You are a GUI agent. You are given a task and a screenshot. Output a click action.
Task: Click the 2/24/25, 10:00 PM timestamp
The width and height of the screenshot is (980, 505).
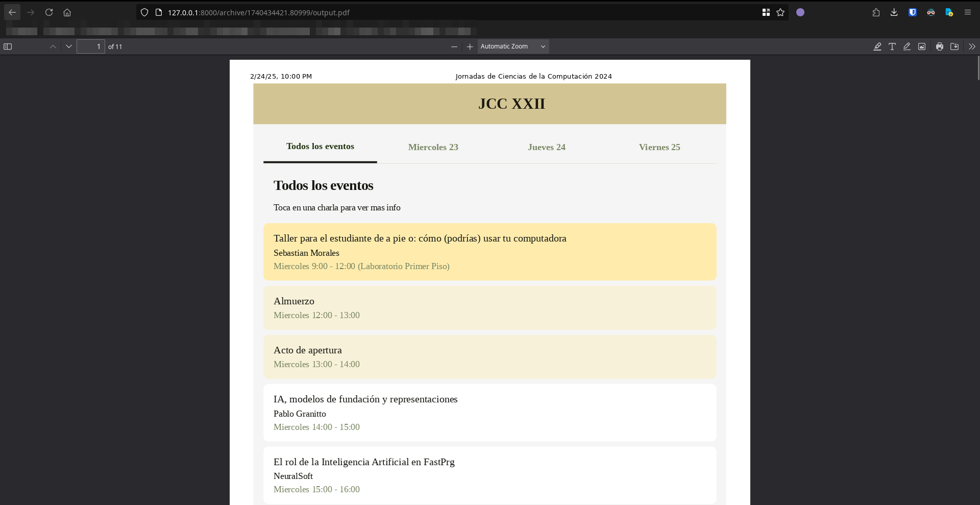281,76
